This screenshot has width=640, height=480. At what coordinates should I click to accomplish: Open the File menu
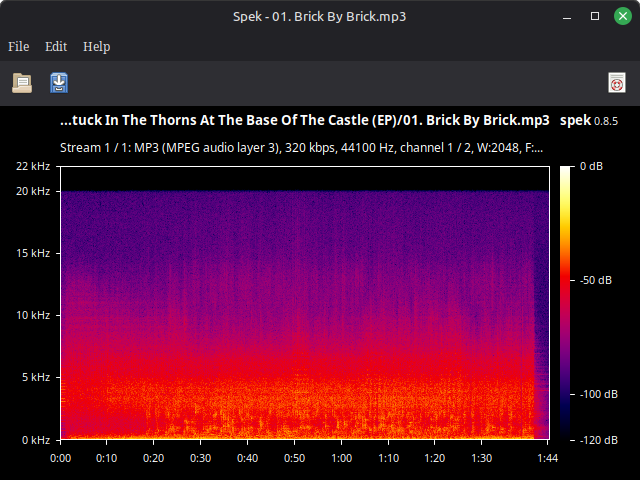point(19,47)
